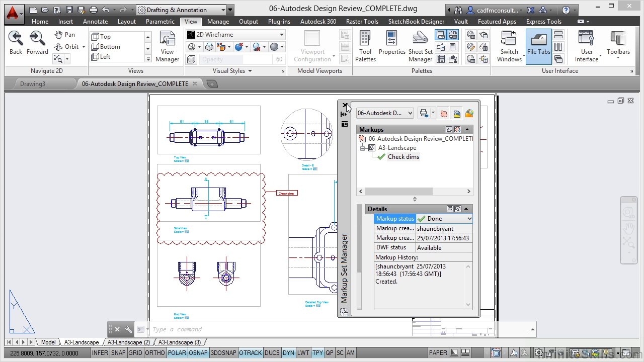Click the Zoom Extents icon
The height and width of the screenshot is (362, 644).
click(58, 59)
